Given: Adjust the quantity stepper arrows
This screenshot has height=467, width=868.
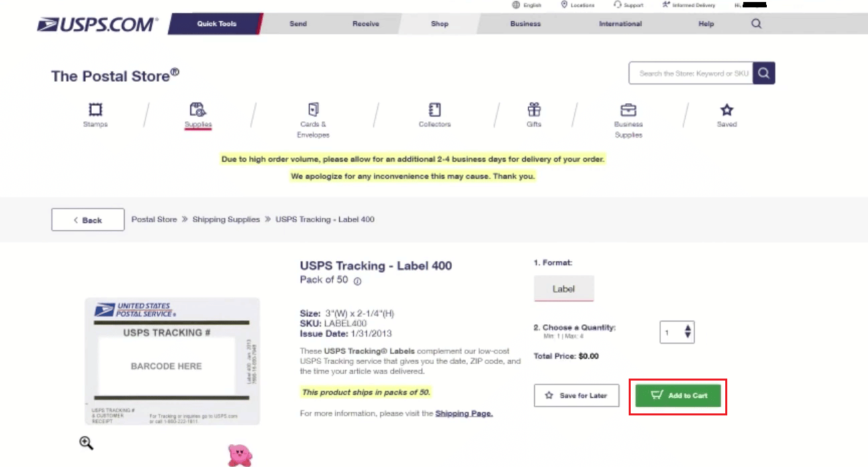Looking at the screenshot, I should (x=687, y=332).
